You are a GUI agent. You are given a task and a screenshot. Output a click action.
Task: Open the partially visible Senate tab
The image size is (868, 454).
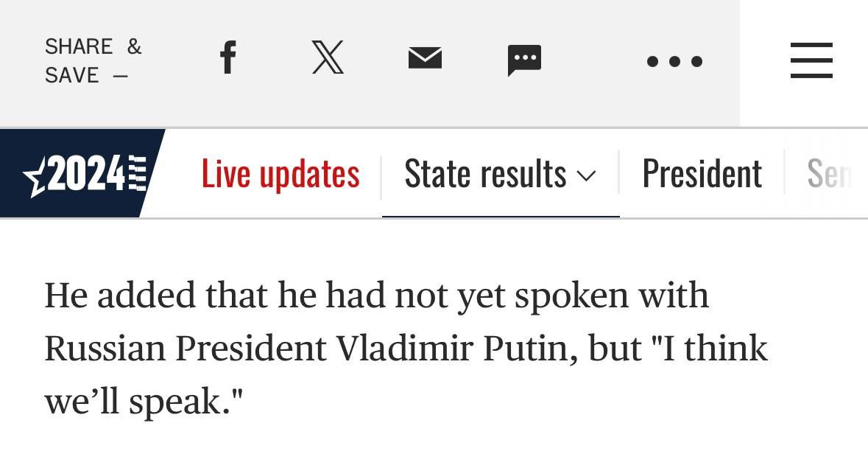pyautogui.click(x=830, y=175)
